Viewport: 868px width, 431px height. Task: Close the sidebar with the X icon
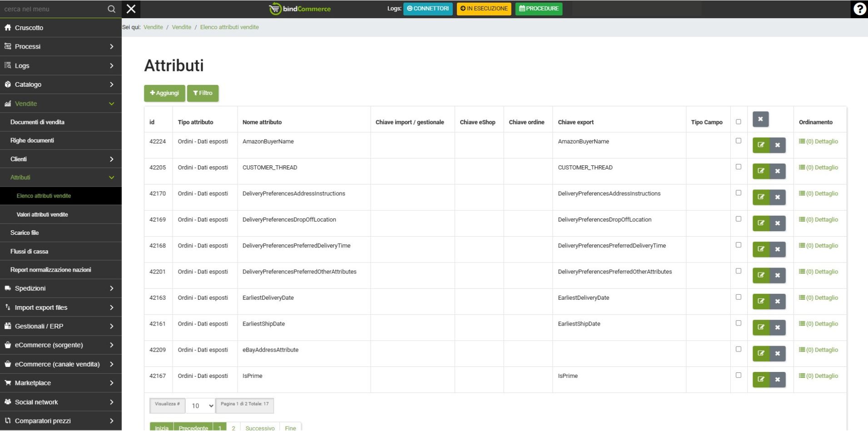[131, 9]
